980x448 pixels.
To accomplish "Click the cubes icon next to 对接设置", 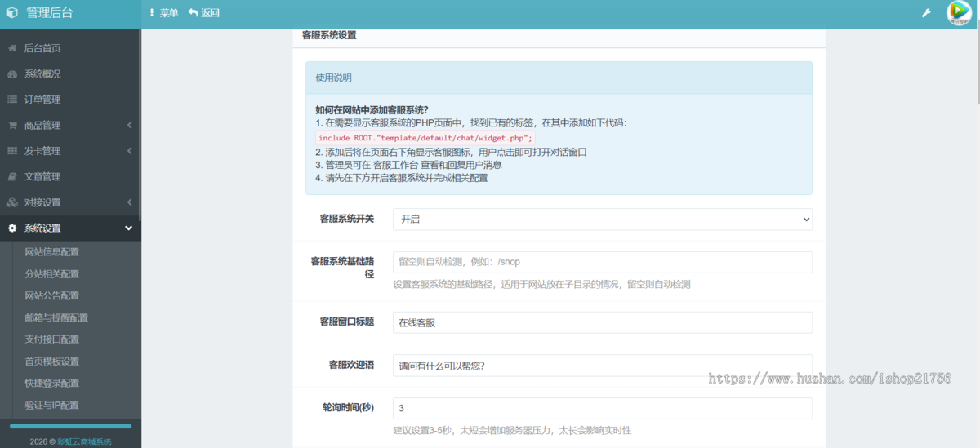I will coord(12,202).
